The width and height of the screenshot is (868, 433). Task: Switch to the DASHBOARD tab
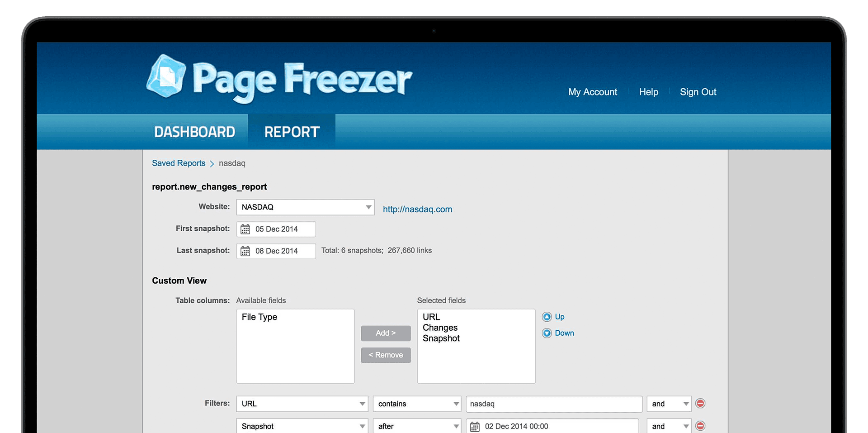[194, 132]
